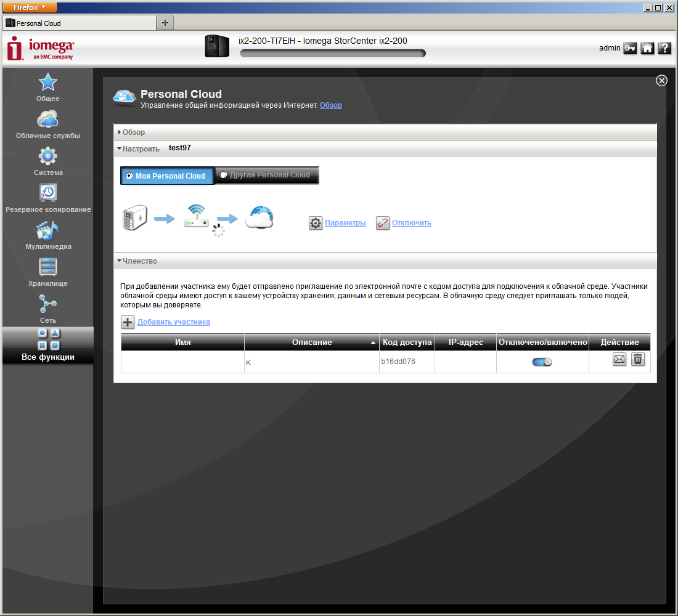Image resolution: width=678 pixels, height=616 pixels.
Task: Maximize the Firefox window
Action: [658, 7]
